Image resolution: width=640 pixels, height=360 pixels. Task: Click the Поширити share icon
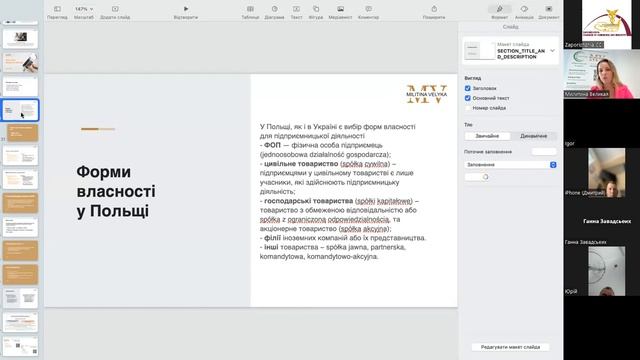click(434, 9)
